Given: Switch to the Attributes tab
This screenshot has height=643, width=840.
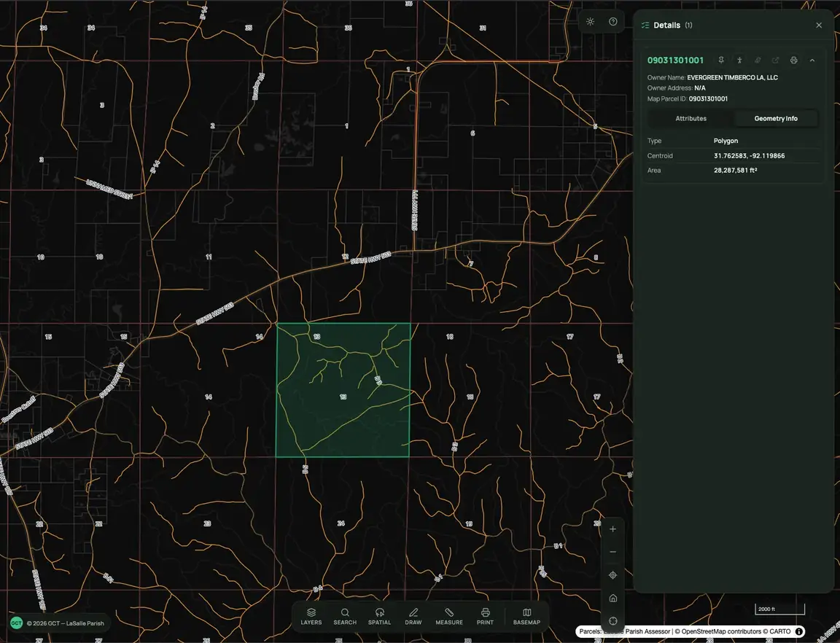Looking at the screenshot, I should click(x=691, y=118).
